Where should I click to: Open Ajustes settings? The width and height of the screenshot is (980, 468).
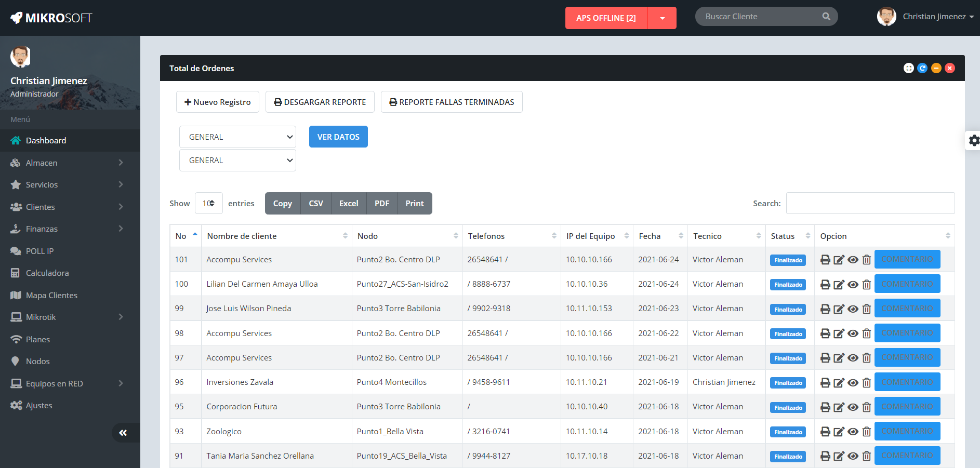click(x=70, y=406)
